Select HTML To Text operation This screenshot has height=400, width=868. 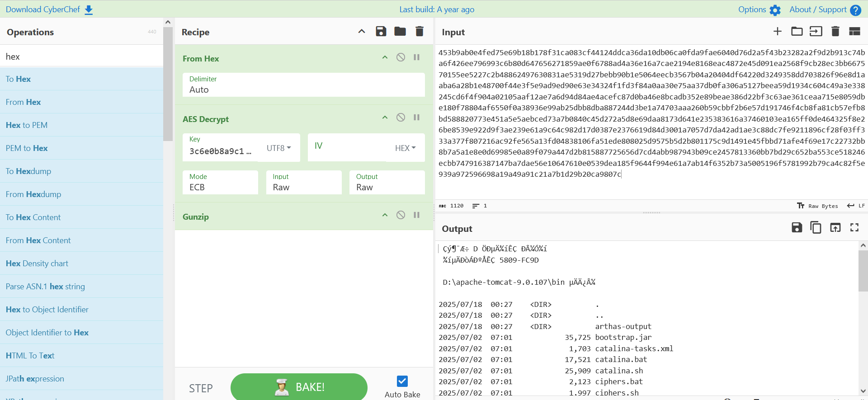[x=81, y=356]
